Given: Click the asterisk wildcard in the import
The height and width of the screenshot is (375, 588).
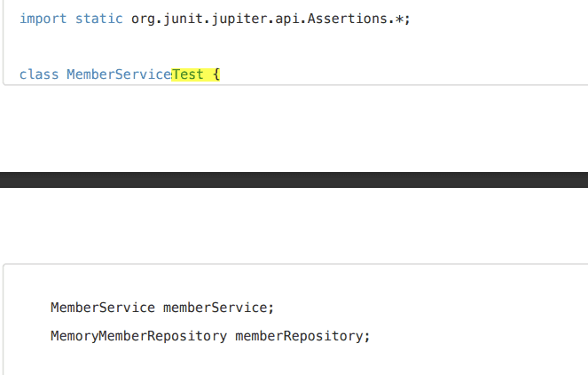Looking at the screenshot, I should 399,20.
